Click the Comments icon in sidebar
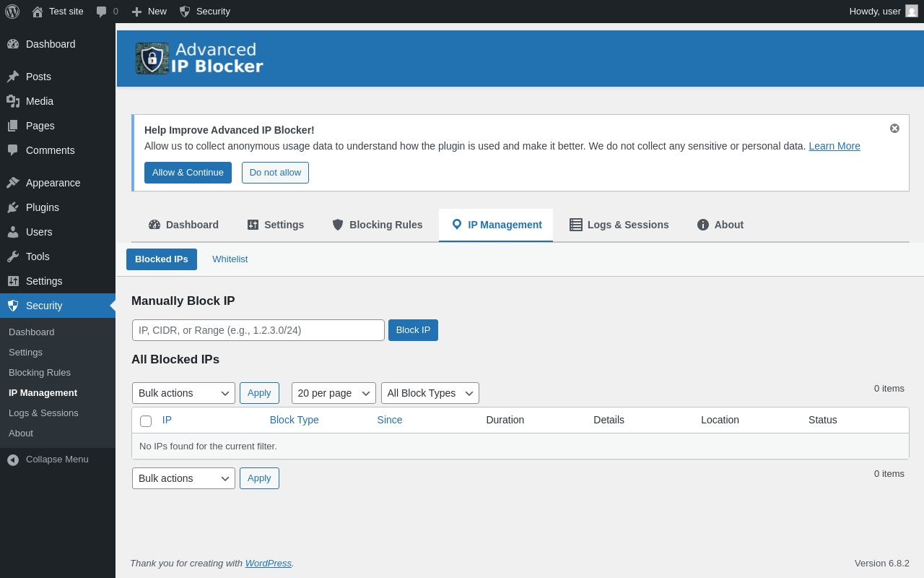Screen dimensions: 924x578 click(13, 150)
